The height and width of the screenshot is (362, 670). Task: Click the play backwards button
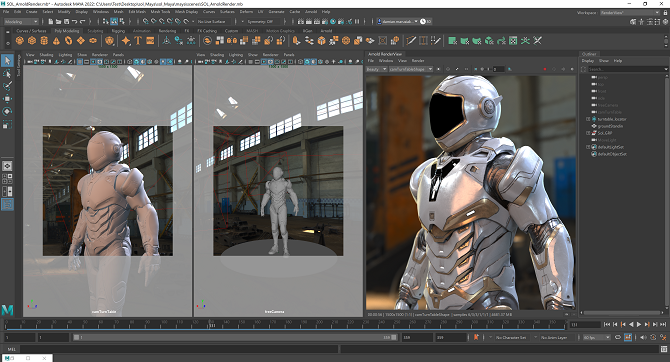tap(631, 325)
